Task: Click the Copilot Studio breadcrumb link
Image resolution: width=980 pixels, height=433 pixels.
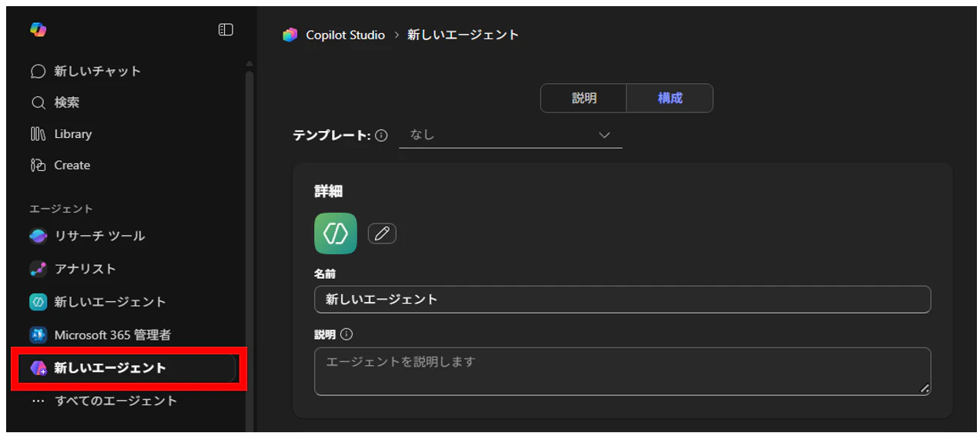Action: tap(346, 35)
